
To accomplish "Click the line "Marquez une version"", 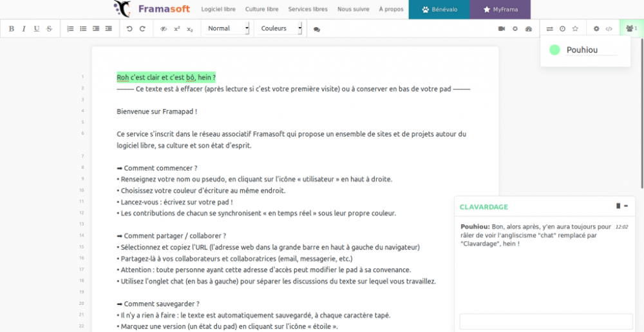I will click(x=227, y=327).
